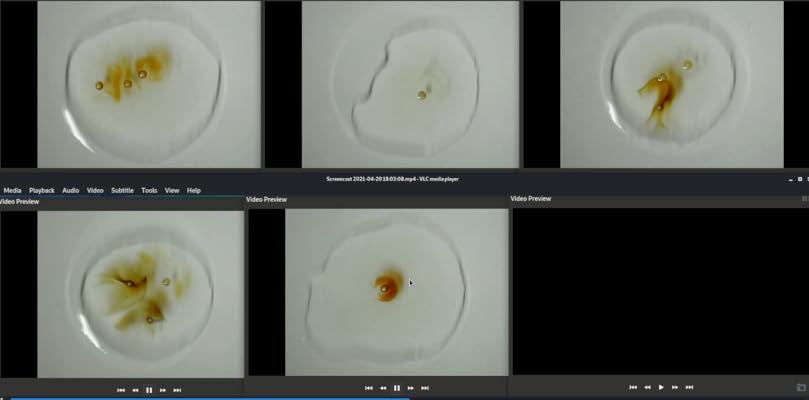
Task: Skip to start in third preview
Action: click(633, 387)
